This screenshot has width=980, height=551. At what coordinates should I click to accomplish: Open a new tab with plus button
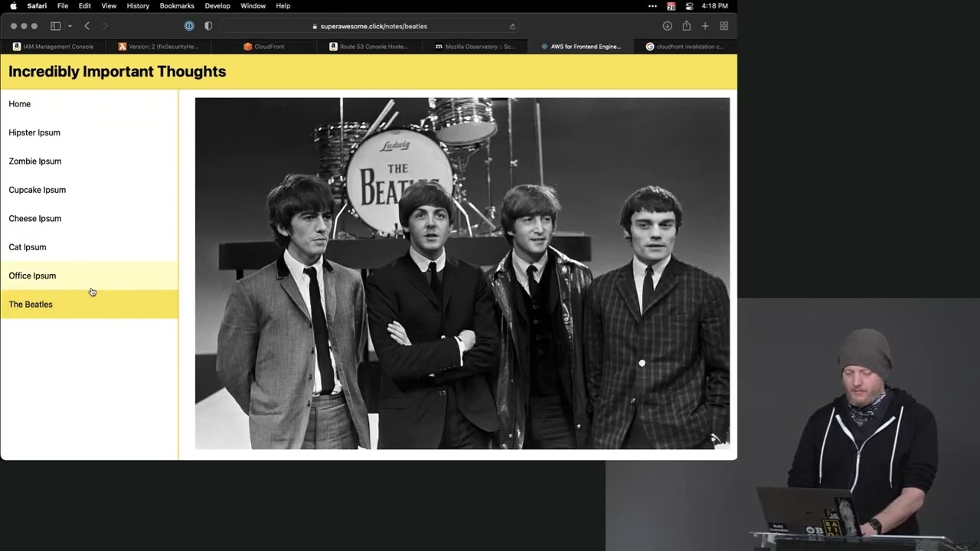[x=705, y=26]
